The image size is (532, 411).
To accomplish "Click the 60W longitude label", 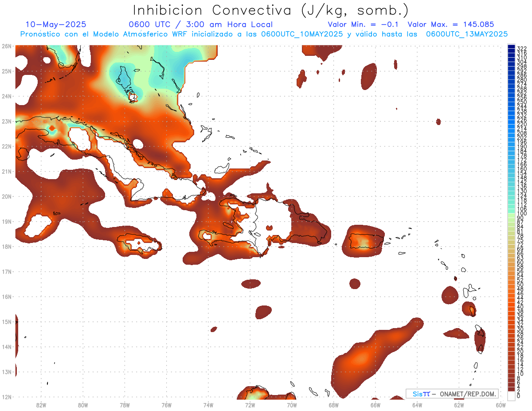I will pos(501,404).
